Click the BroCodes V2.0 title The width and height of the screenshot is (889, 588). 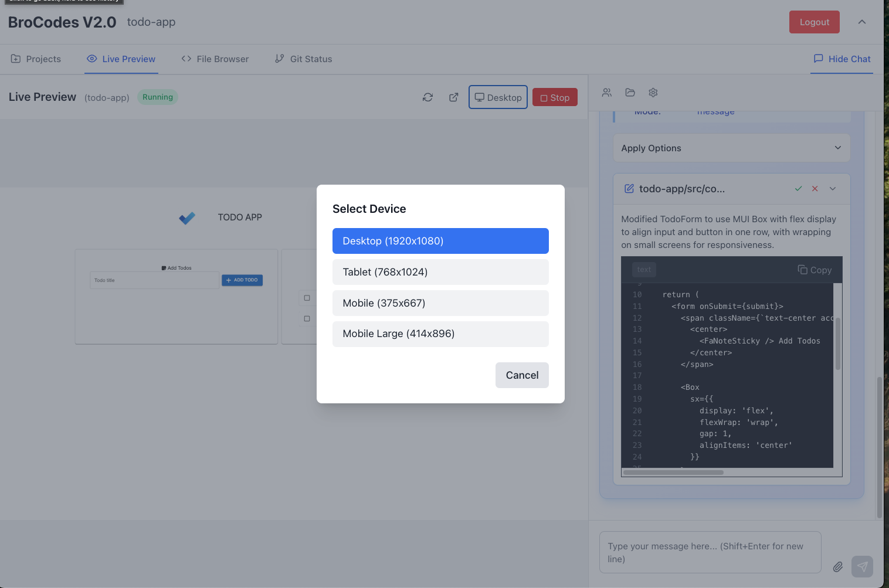tap(62, 22)
